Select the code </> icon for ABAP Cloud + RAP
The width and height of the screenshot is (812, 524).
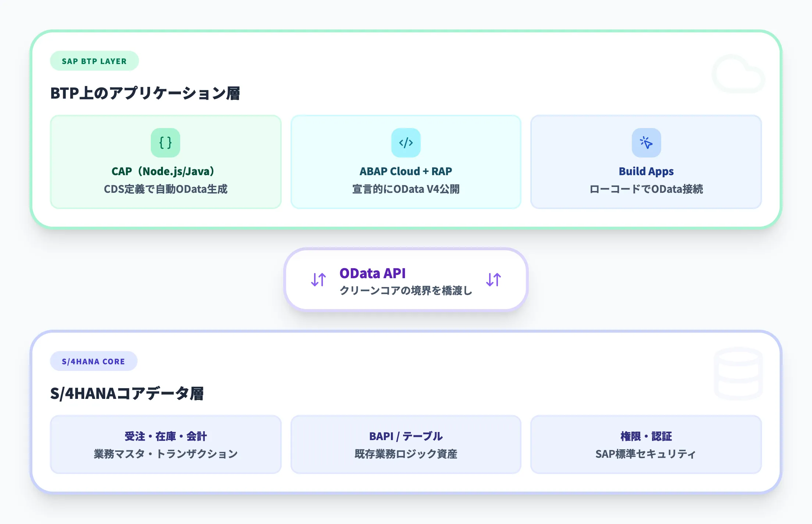click(406, 143)
